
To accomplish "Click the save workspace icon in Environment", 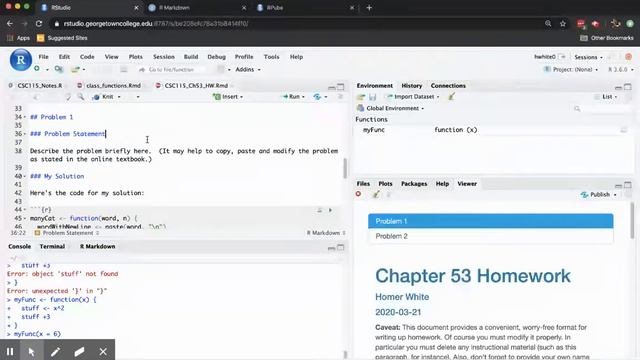I will pos(372,97).
